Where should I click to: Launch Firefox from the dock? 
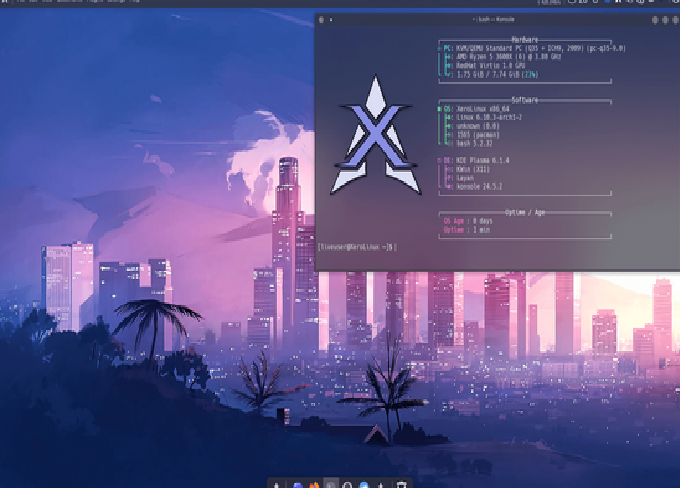coord(314,484)
